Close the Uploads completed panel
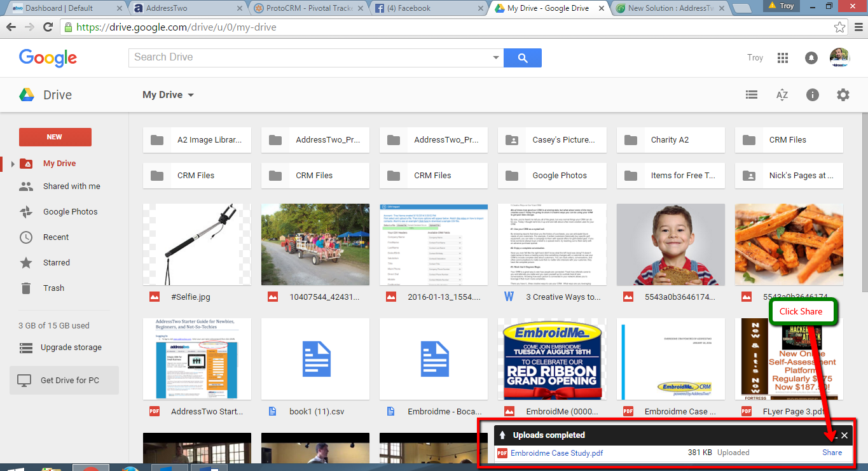868x471 pixels. (x=844, y=435)
